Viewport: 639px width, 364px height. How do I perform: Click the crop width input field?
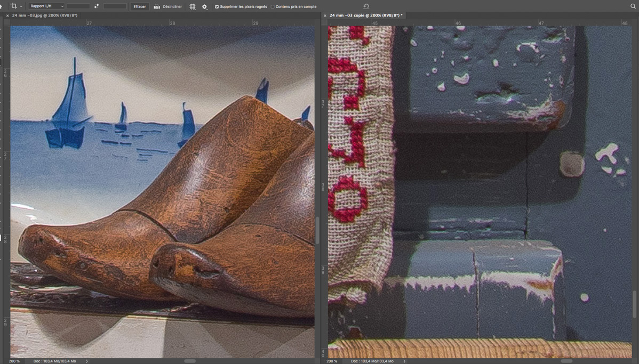point(78,6)
